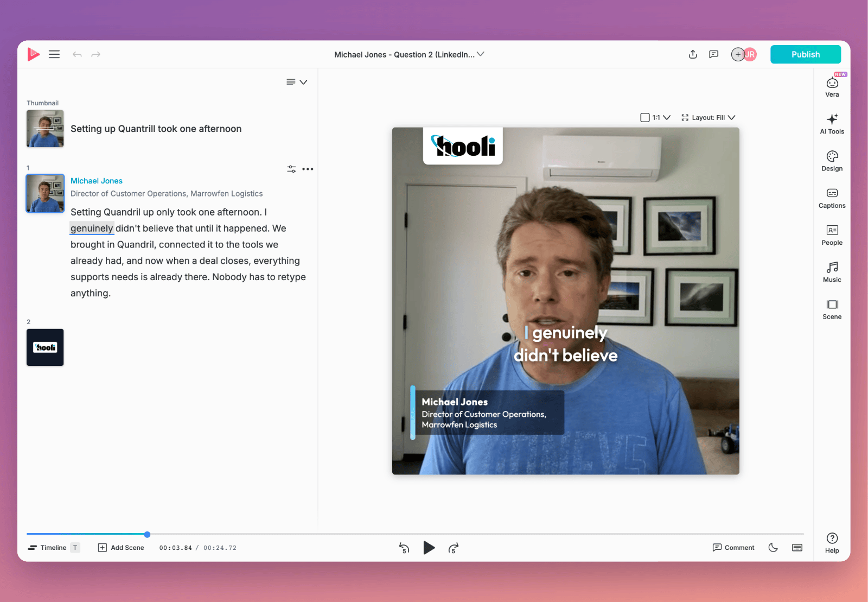
Task: Click Add Scene button
Action: pos(121,548)
